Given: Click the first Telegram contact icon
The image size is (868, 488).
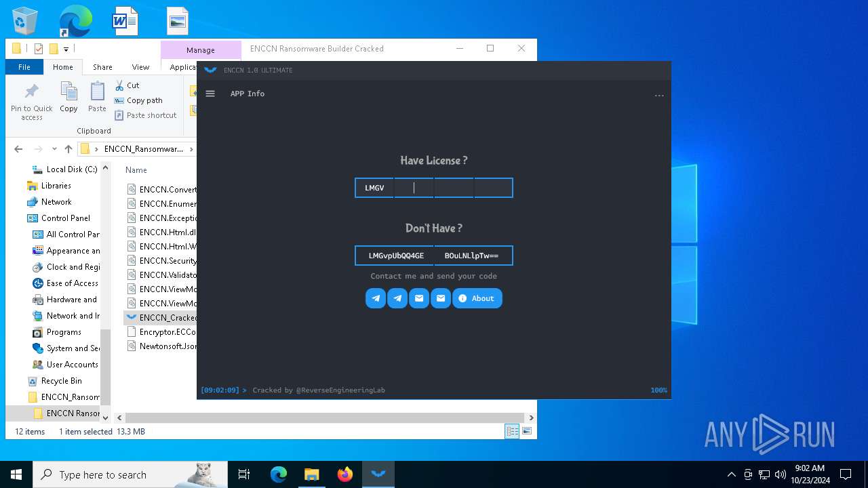Looking at the screenshot, I should coord(376,298).
